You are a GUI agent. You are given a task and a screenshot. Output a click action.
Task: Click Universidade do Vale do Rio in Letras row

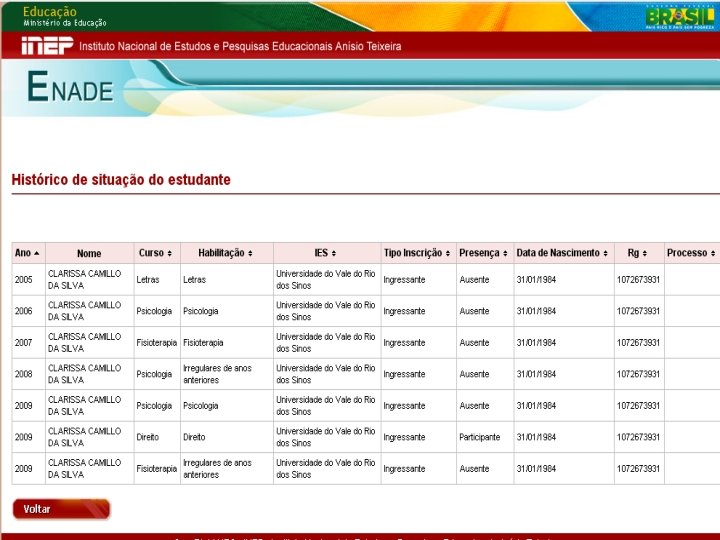coord(326,280)
